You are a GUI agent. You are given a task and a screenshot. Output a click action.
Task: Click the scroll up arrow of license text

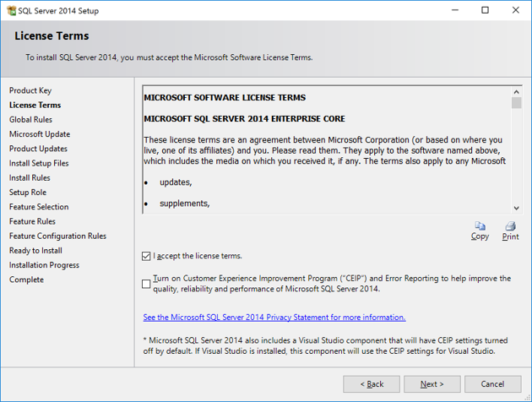tap(517, 92)
